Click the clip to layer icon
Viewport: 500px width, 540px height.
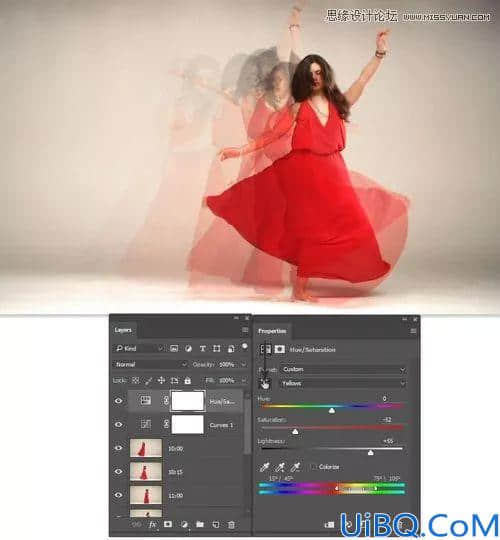tap(330, 525)
